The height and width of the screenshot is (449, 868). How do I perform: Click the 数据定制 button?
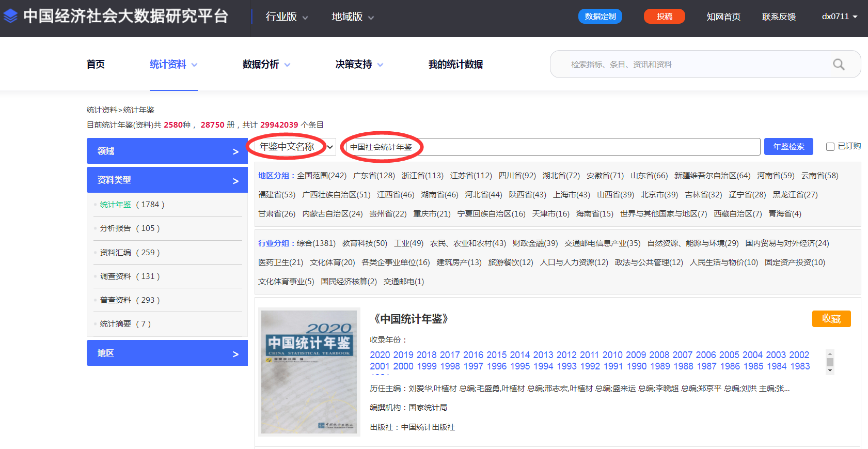(x=600, y=17)
